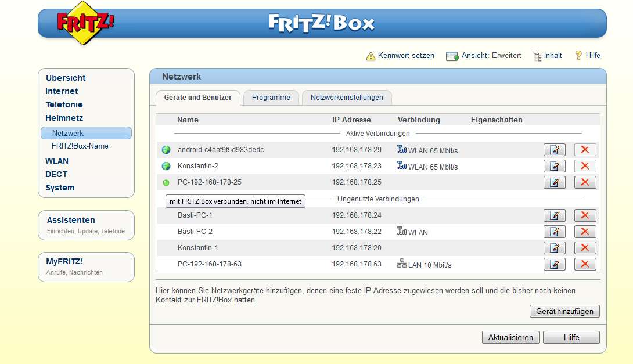Click the Kennwort setzen link
This screenshot has height=364, width=633.
coord(406,56)
